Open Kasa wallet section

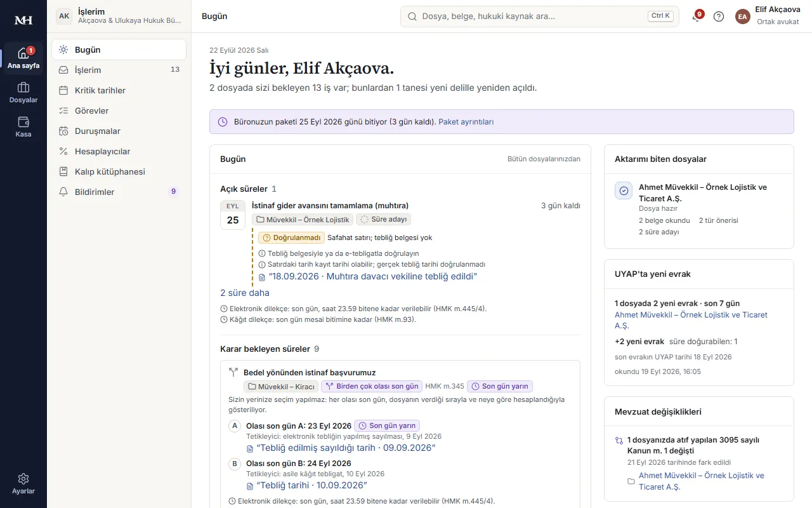pyautogui.click(x=23, y=127)
